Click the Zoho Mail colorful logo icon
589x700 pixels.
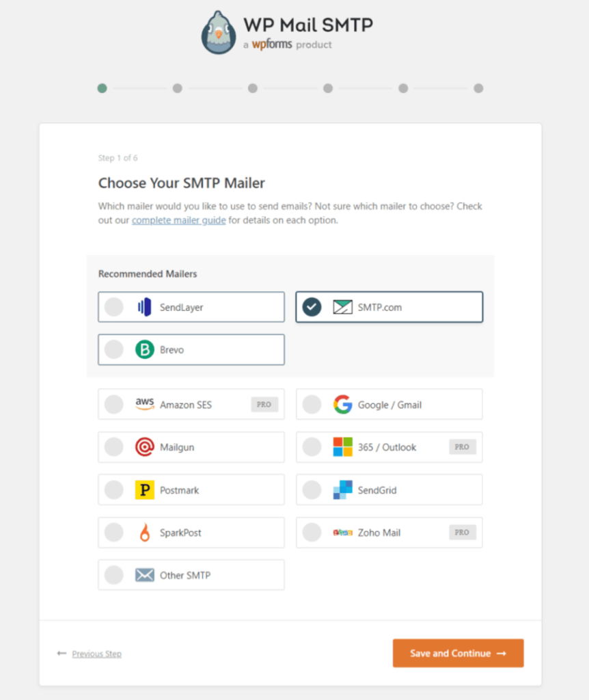344,533
